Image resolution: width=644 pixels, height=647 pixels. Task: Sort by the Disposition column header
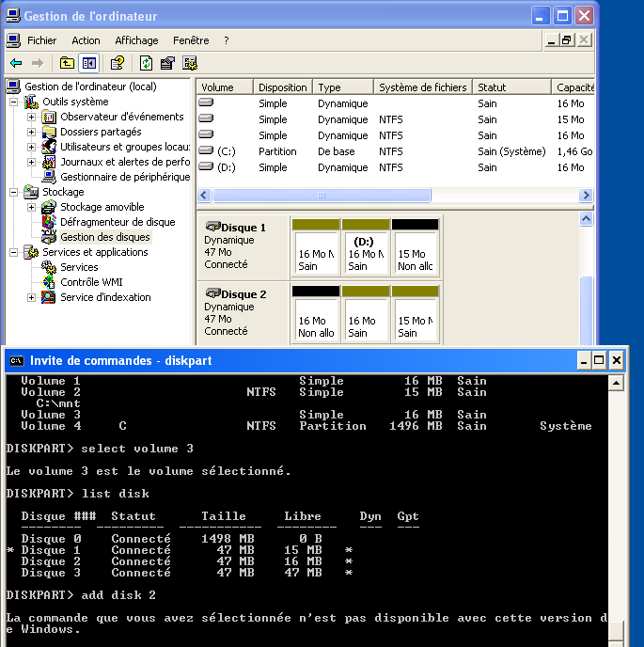(x=283, y=87)
